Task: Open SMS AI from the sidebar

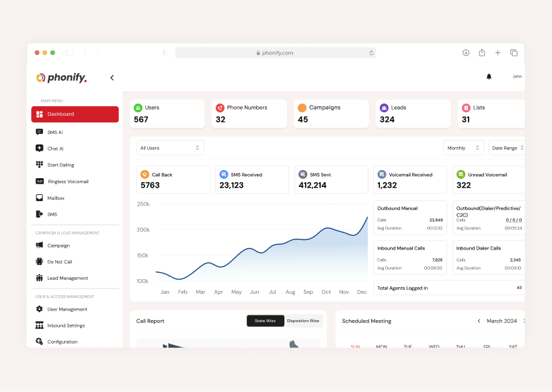Action: [x=55, y=132]
